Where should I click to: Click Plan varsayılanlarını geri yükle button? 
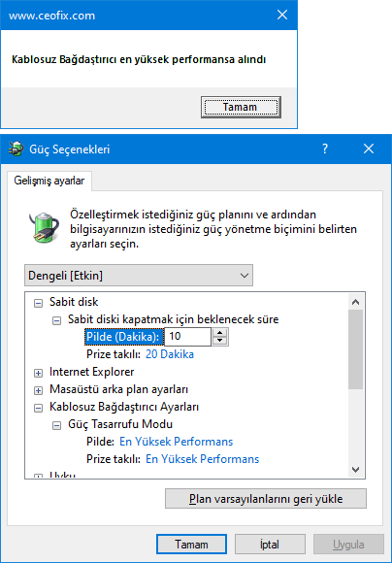click(266, 499)
